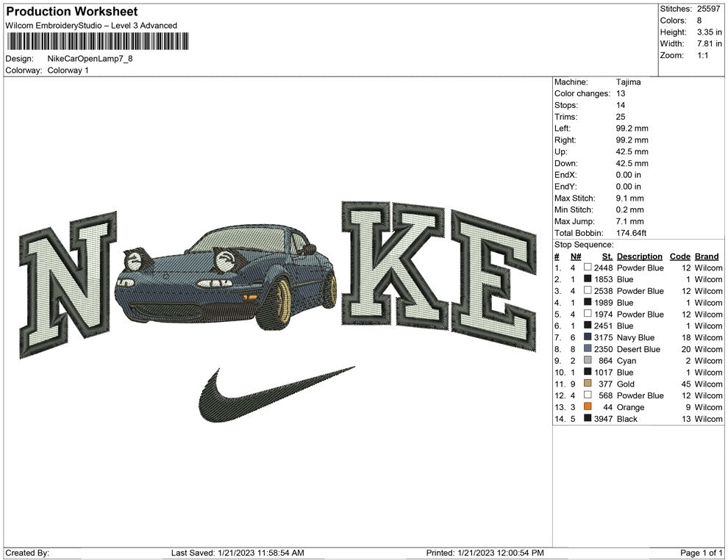
Task: Select the Gold thread color swatch
Action: point(588,384)
